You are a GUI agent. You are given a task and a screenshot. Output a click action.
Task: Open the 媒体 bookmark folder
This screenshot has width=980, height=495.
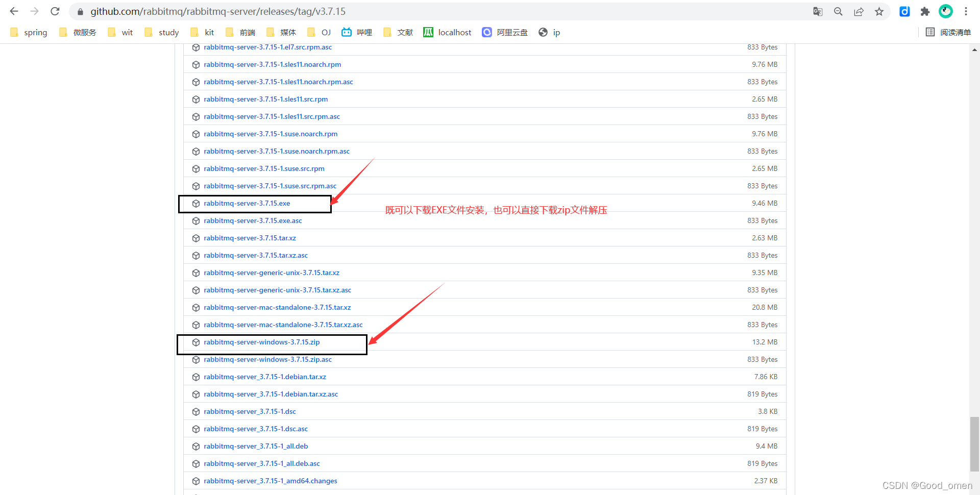[x=281, y=32]
